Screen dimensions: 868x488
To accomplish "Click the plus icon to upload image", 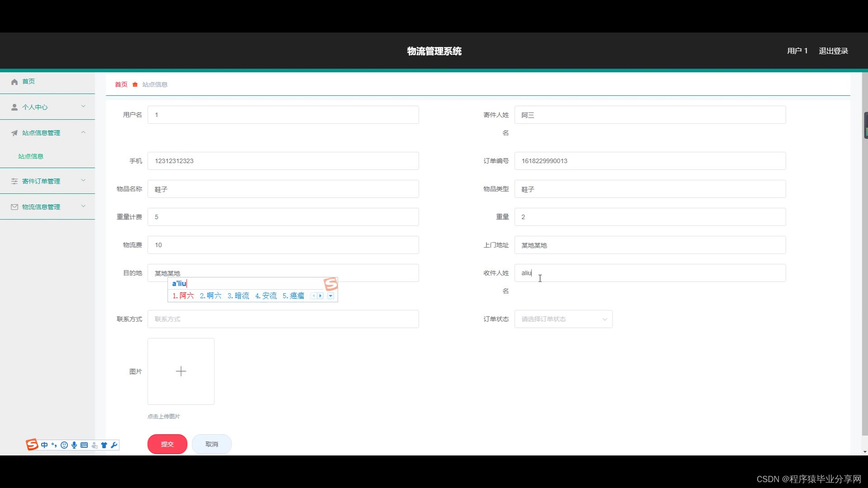I will pyautogui.click(x=181, y=371).
